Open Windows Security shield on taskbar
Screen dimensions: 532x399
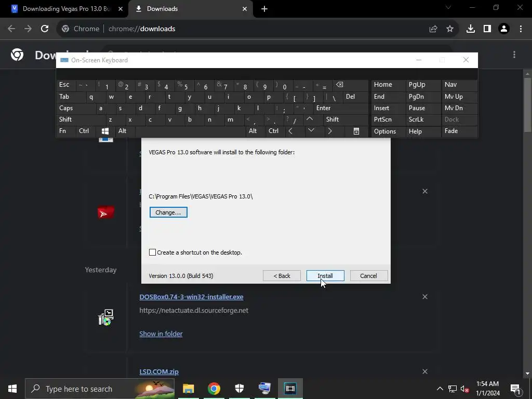[239, 389]
